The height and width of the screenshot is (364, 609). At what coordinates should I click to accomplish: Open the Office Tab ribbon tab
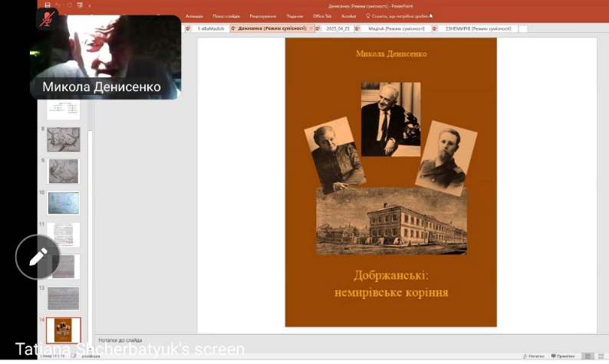[322, 15]
